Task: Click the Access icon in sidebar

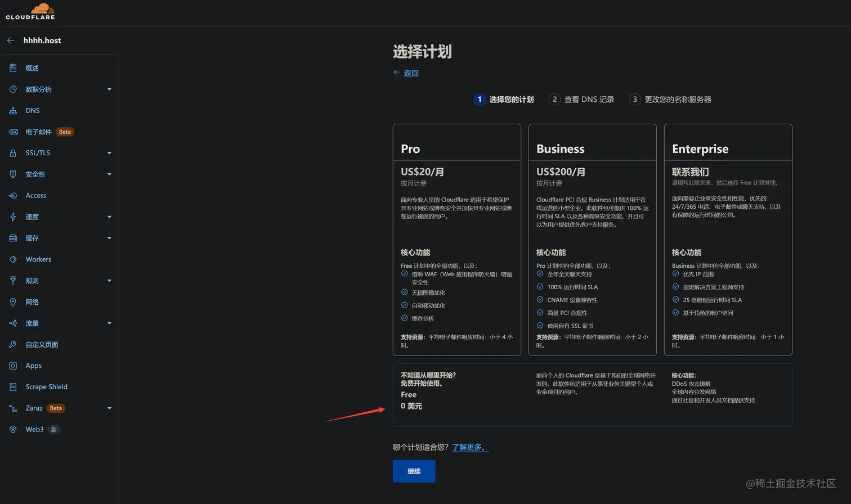Action: point(13,196)
